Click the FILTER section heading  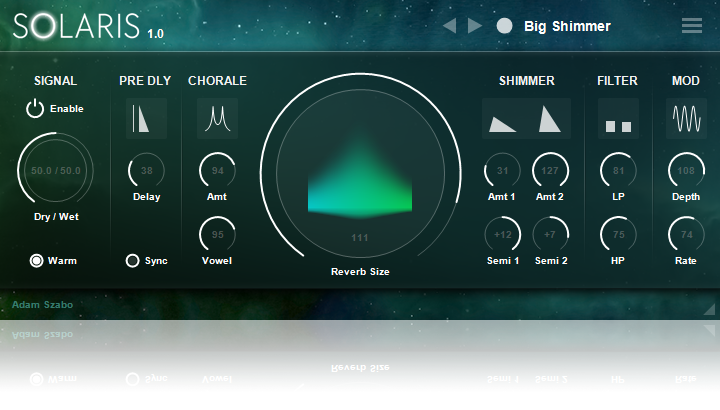click(617, 81)
